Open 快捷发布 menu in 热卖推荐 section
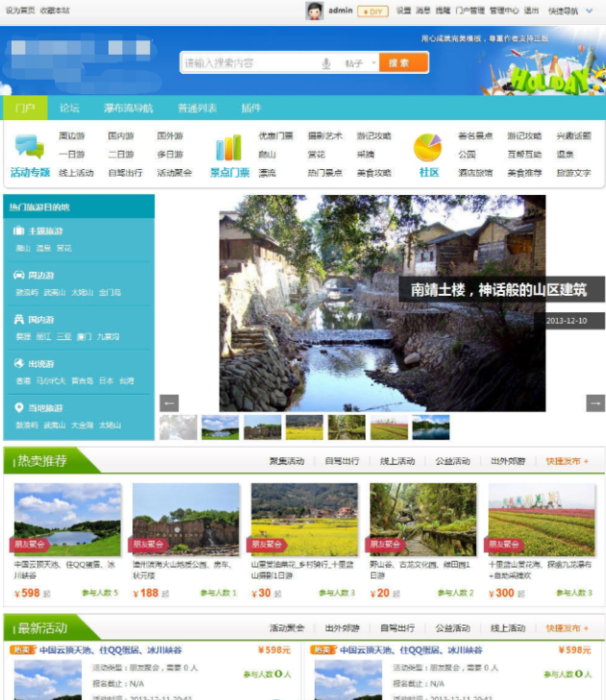 coord(567,462)
